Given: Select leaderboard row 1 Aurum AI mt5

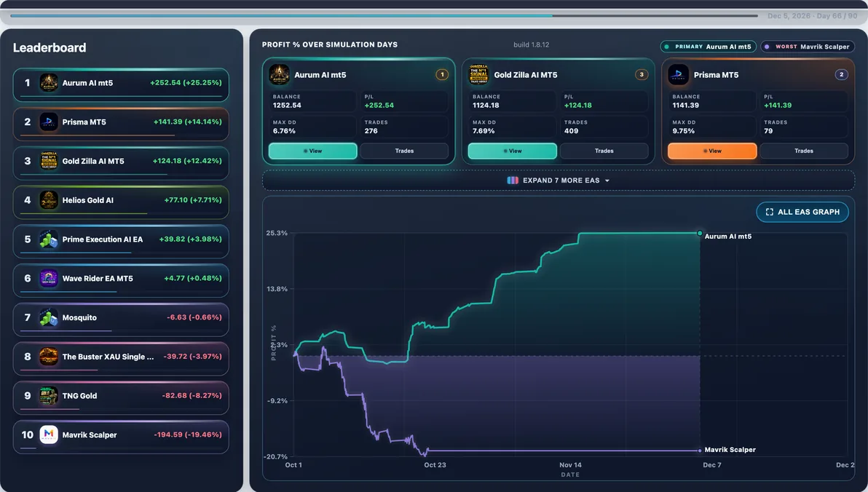Looking at the screenshot, I should coord(121,84).
